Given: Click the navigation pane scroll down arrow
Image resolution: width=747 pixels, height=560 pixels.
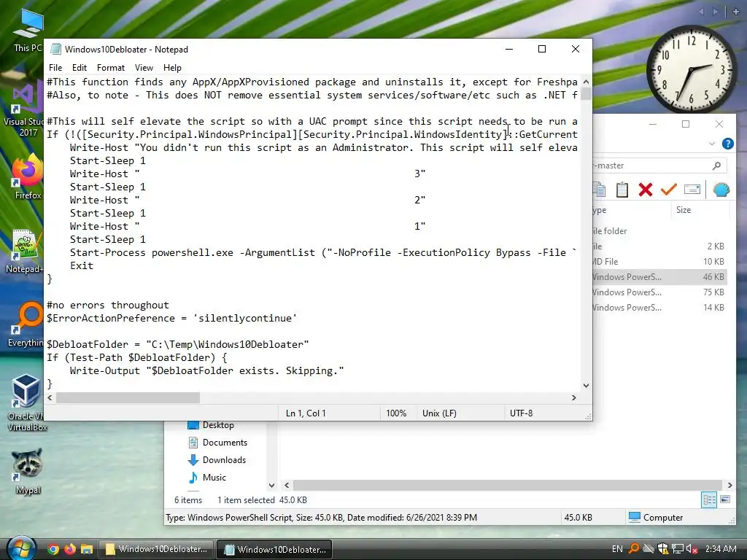Looking at the screenshot, I should point(271,485).
